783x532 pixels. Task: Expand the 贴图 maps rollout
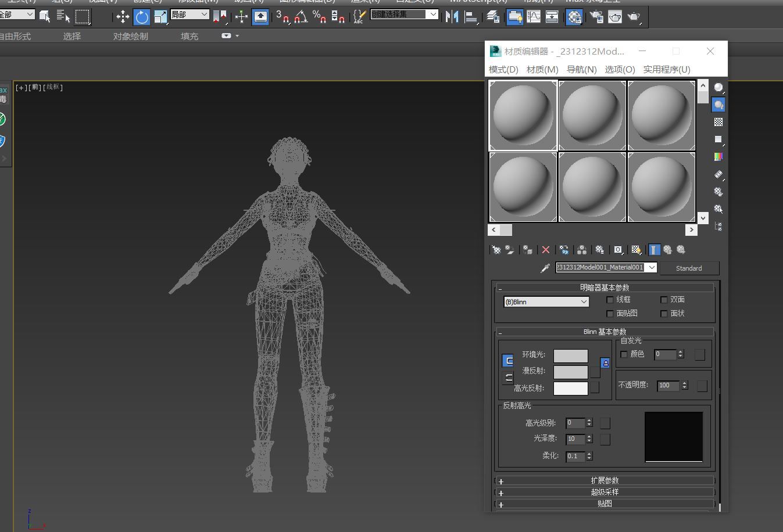click(605, 504)
